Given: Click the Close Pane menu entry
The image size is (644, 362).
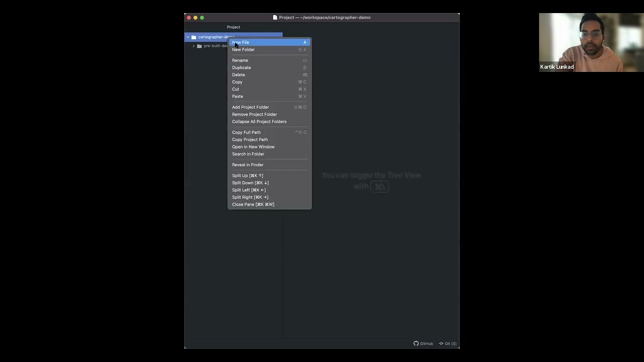Looking at the screenshot, I should [270, 204].
